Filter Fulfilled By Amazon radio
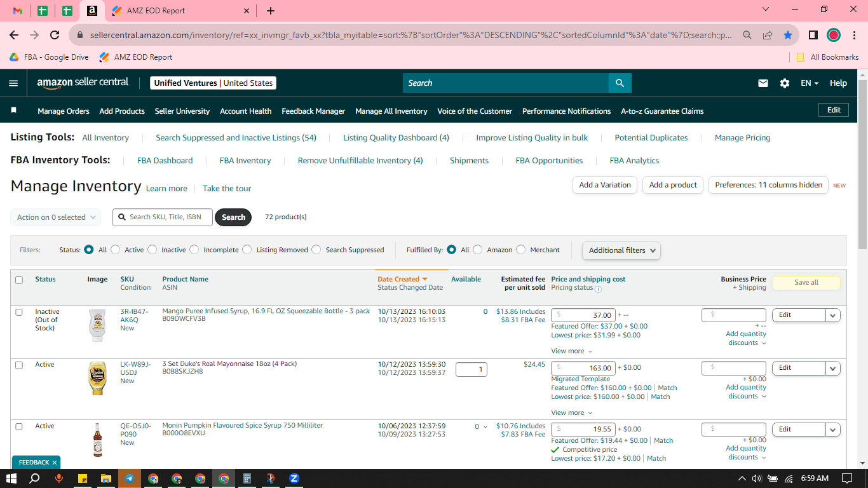Viewport: 868px width, 488px height. click(x=477, y=250)
